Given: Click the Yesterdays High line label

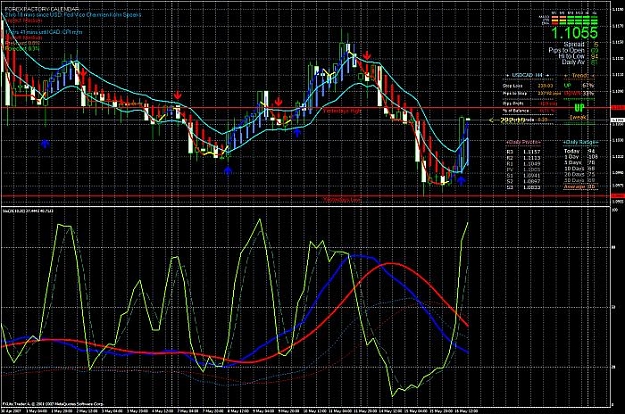Looking at the screenshot, I should pos(342,111).
